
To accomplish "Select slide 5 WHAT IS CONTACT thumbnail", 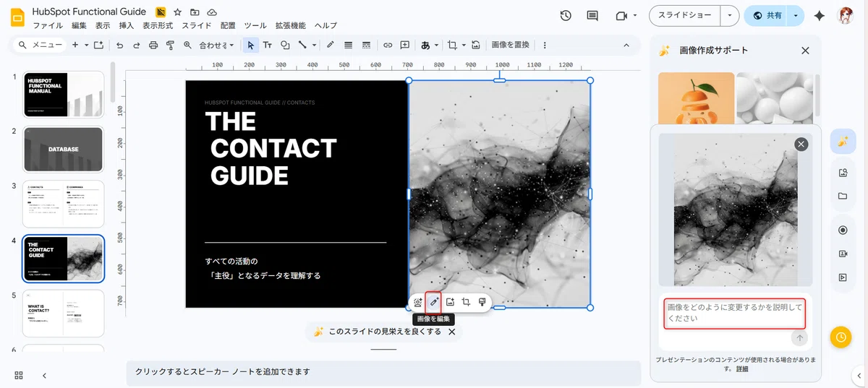I will point(64,313).
